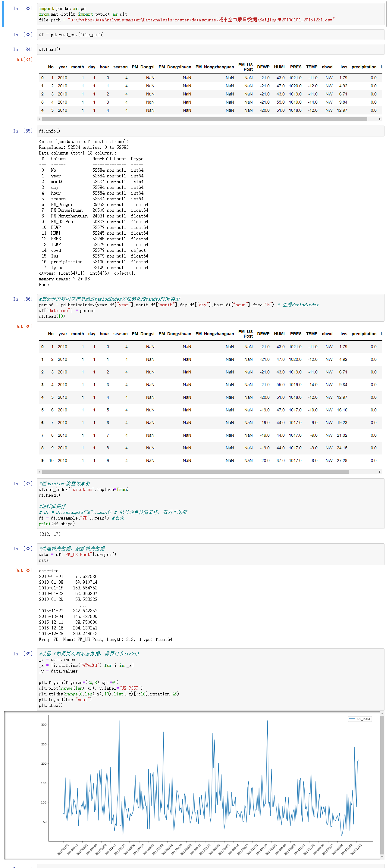Click the 'Iws' header in Out[86] table
Screen dimensions: 389x868
(x=344, y=334)
